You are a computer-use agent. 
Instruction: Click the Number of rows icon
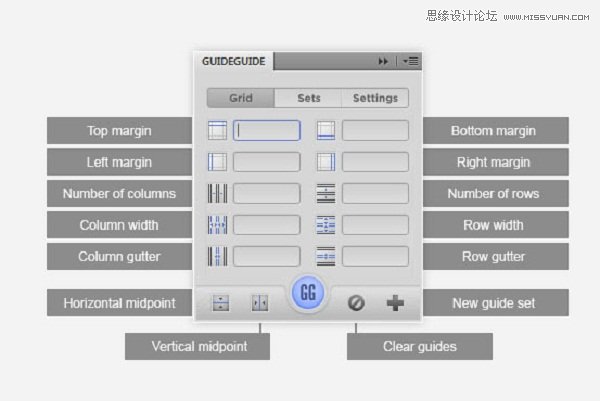click(326, 193)
